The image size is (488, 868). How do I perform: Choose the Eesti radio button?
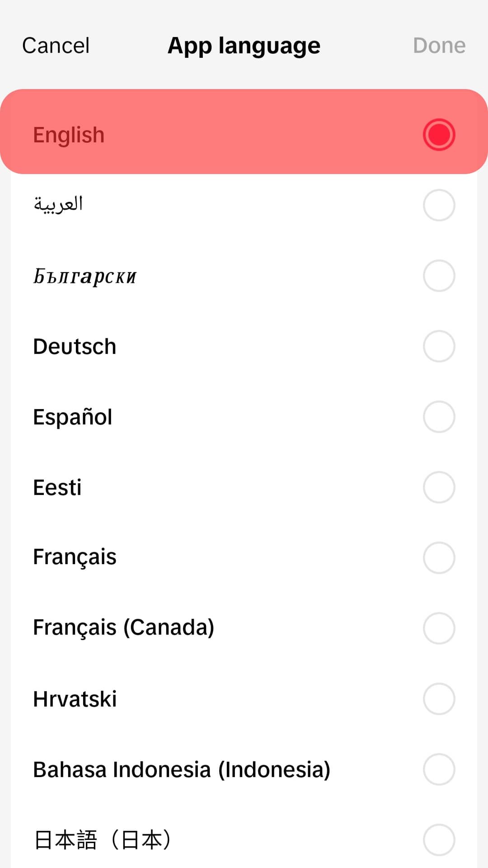[439, 487]
